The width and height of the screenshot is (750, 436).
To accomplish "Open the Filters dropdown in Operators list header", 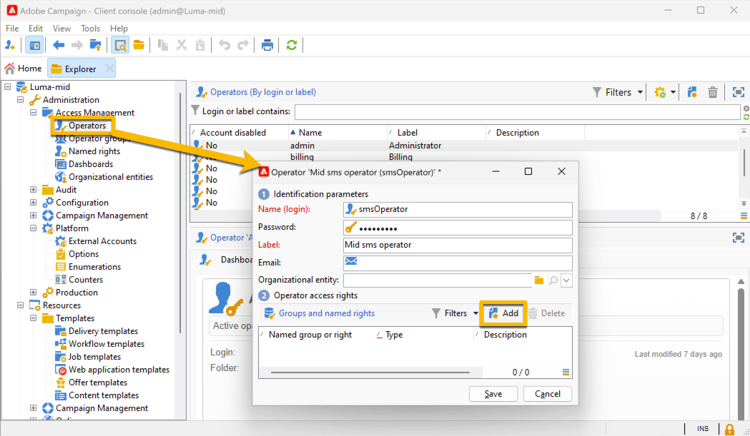I will [x=617, y=92].
